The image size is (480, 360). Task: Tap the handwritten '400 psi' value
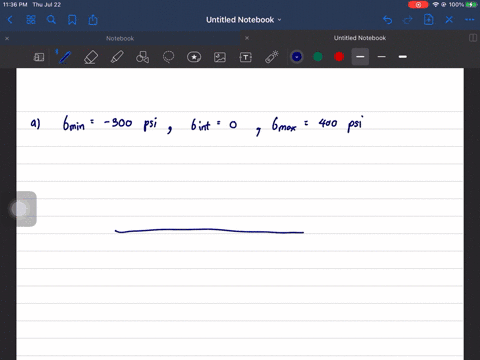341,123
